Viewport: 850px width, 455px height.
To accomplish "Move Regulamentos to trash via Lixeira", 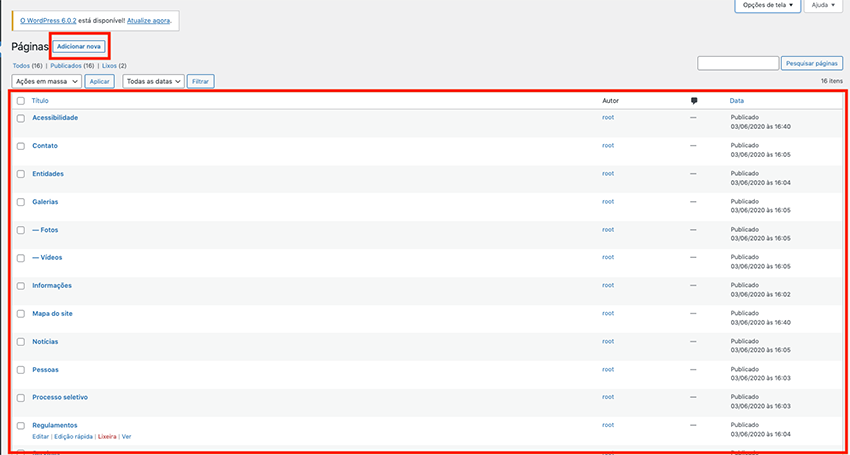I will [x=106, y=437].
